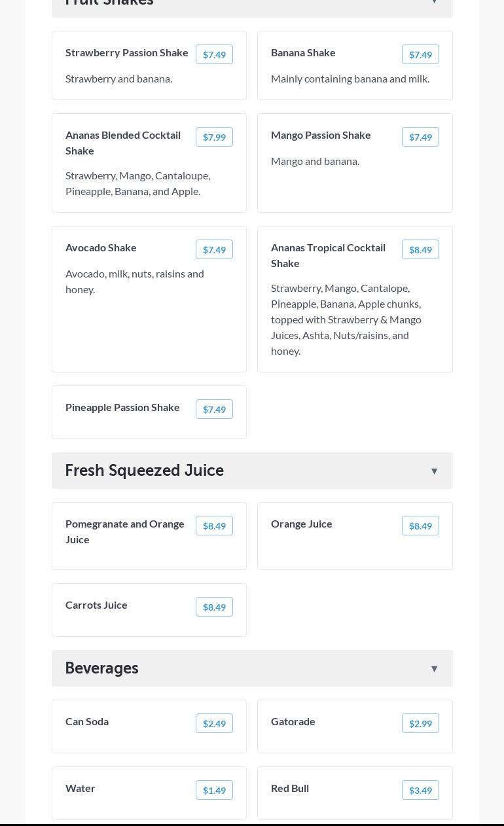Screen dimensions: 504x826
Task: Click the Fresh Squeezed Juice section heading
Action: (145, 471)
